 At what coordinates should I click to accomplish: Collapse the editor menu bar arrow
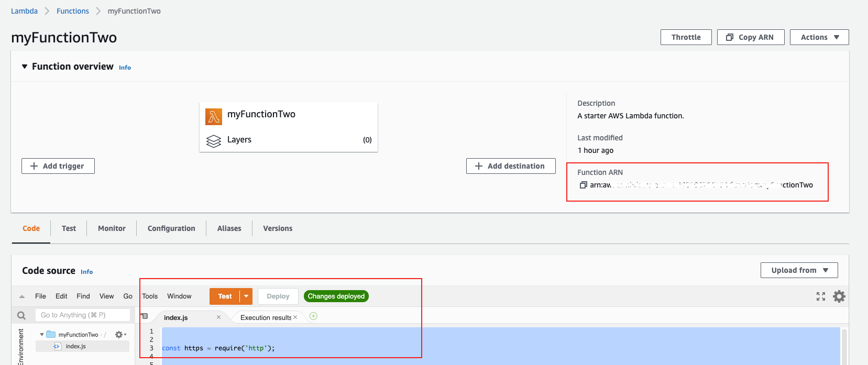[22, 296]
